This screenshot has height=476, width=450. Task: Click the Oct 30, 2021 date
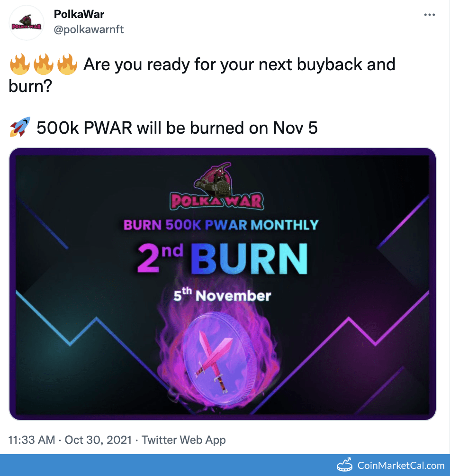(x=98, y=440)
